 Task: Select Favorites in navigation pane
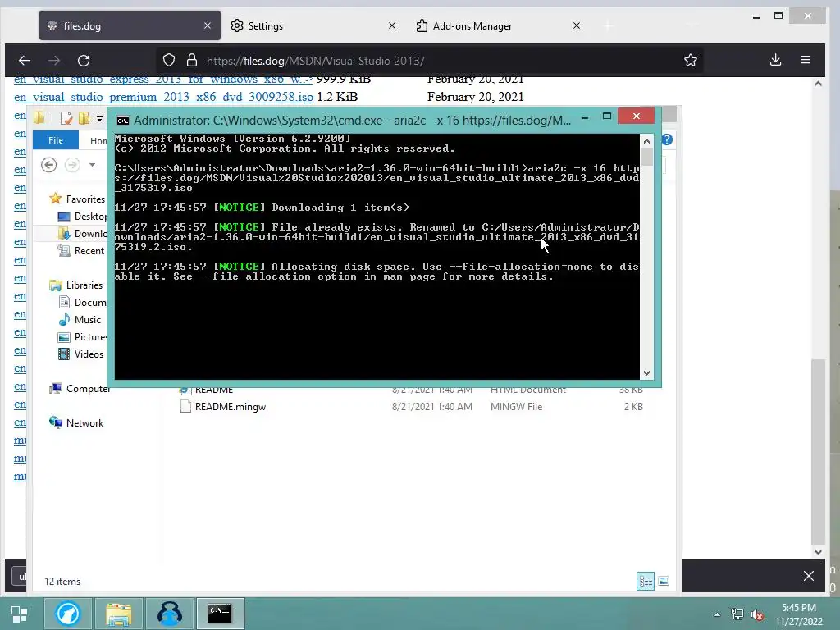click(x=77, y=199)
